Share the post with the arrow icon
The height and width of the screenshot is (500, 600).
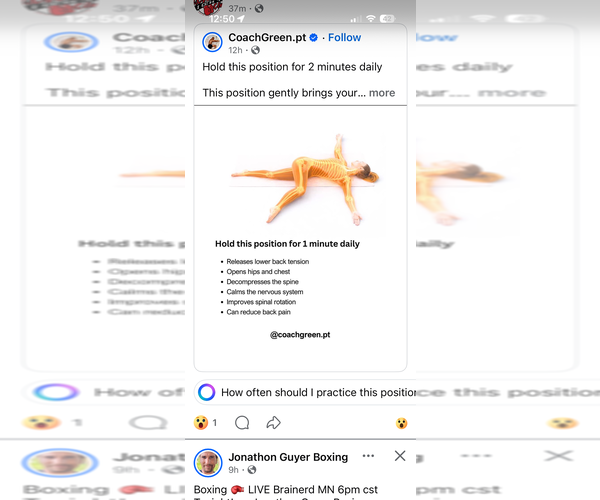[x=273, y=423]
